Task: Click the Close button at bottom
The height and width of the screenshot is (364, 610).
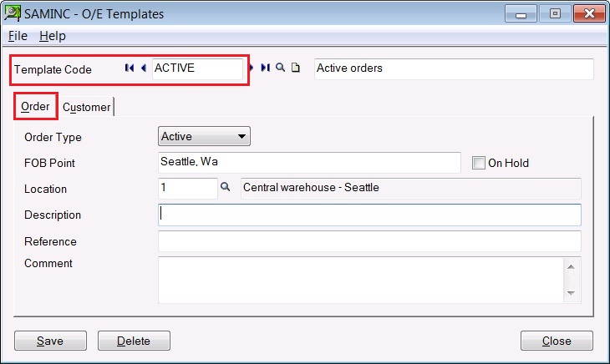Action: point(557,341)
